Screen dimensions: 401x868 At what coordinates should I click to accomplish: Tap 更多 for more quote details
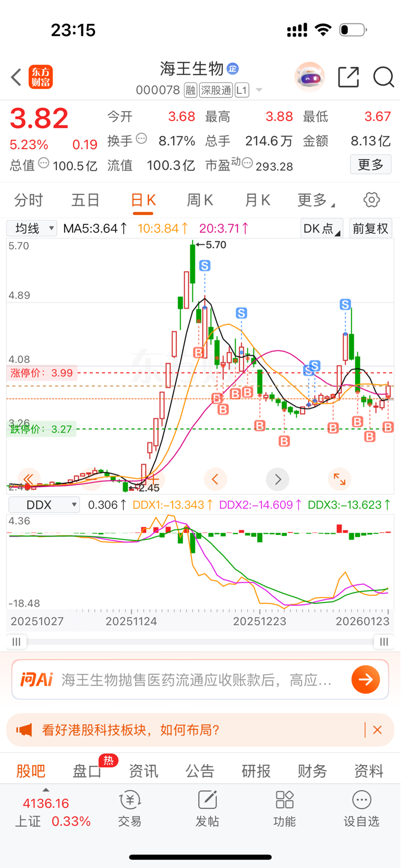coord(371,165)
